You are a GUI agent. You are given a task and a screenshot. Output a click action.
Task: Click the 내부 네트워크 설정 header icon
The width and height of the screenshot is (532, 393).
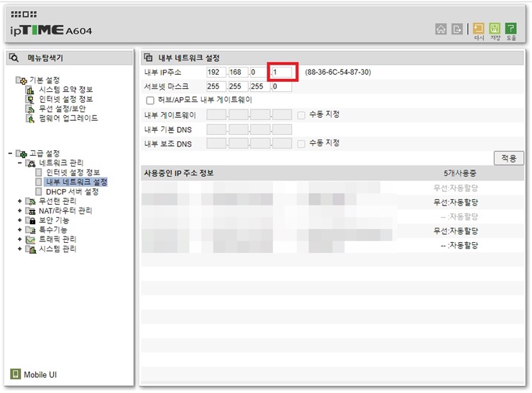pyautogui.click(x=148, y=57)
